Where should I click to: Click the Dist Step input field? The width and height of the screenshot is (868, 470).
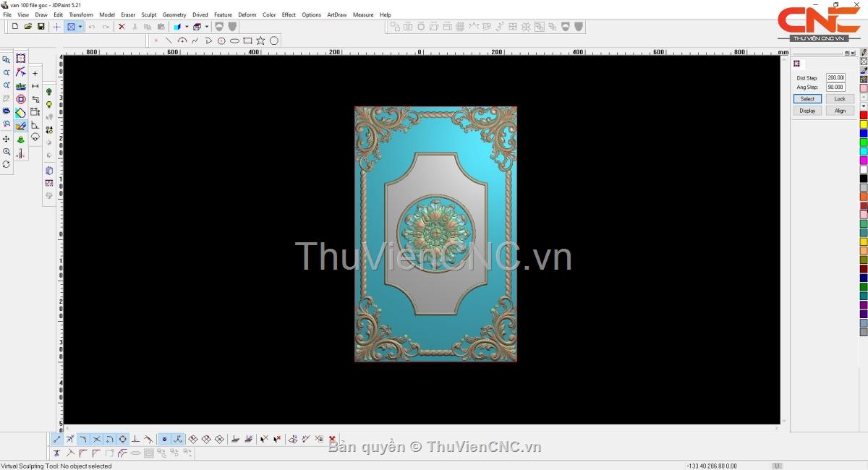tap(835, 77)
